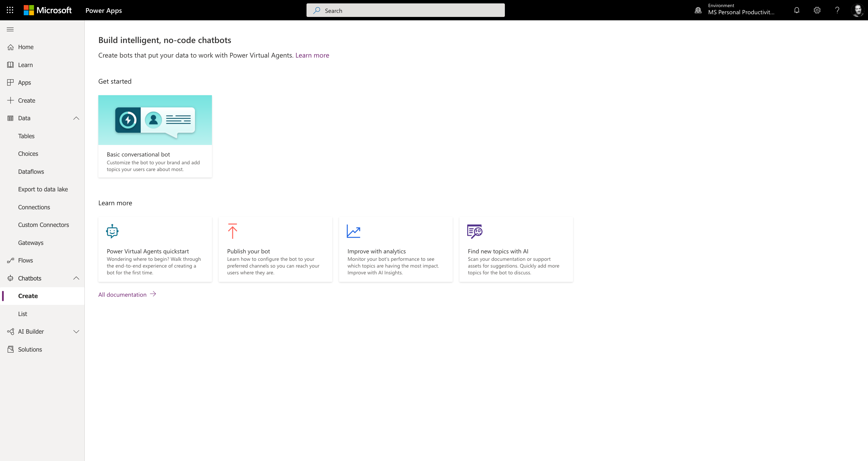Collapse the Data section chevron
This screenshot has height=461, width=868.
(76, 118)
